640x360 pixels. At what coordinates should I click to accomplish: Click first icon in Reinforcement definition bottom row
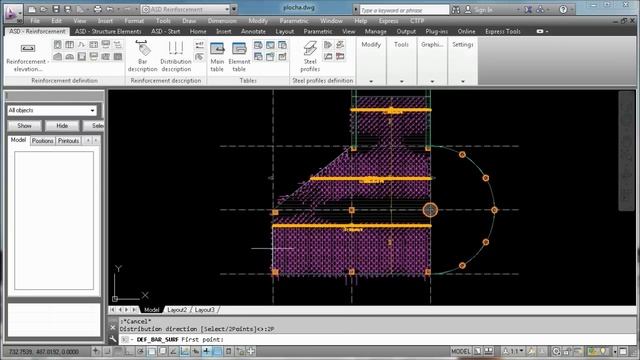(58, 56)
